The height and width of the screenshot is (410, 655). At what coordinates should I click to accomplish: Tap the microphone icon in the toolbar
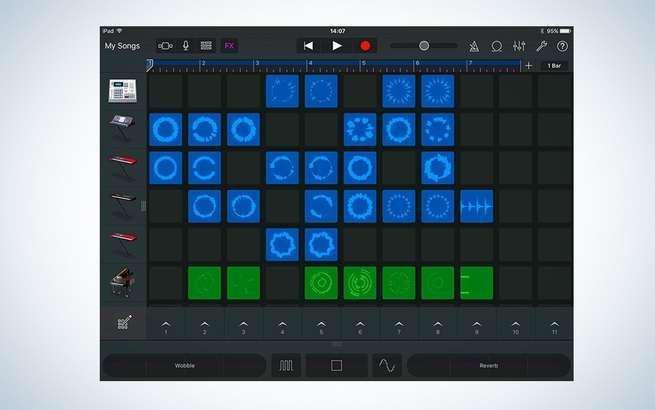click(x=186, y=46)
